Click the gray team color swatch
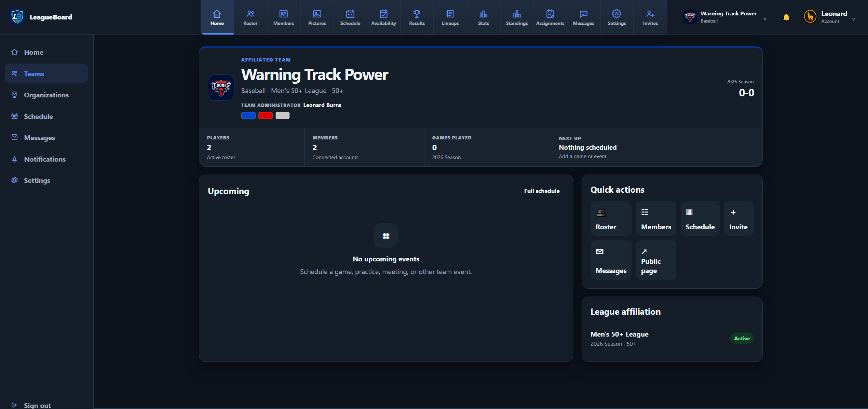The height and width of the screenshot is (409, 868). click(283, 115)
